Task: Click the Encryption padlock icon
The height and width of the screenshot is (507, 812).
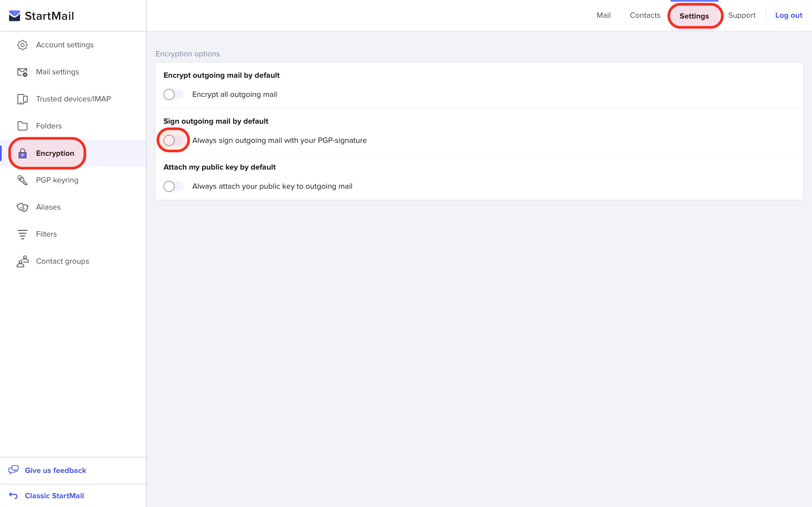Action: pyautogui.click(x=23, y=153)
